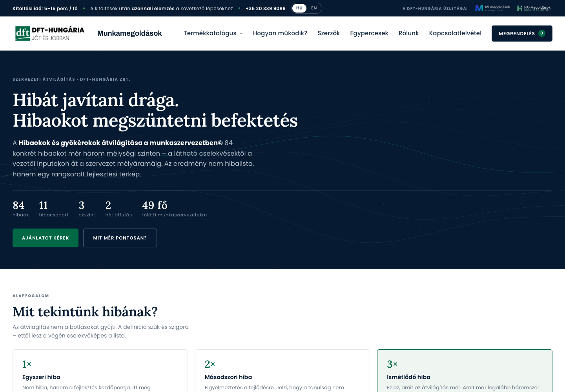
Task: Click the "A DFT-HUNGÁRIA ÜZLETÁGAI" label
Action: click(x=435, y=8)
